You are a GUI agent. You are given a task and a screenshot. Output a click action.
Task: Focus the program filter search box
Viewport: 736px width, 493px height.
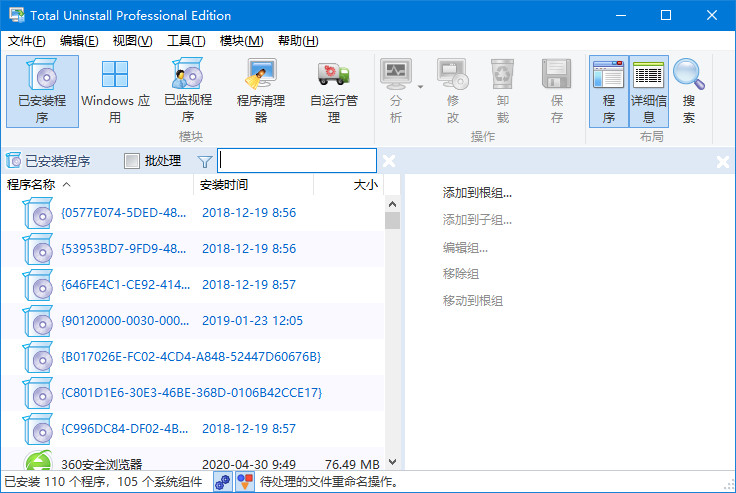297,161
